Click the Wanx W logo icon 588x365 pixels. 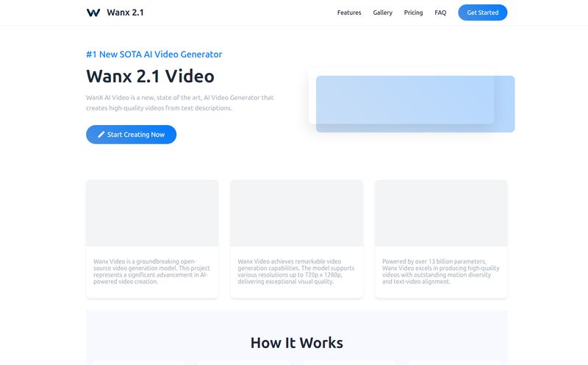93,13
